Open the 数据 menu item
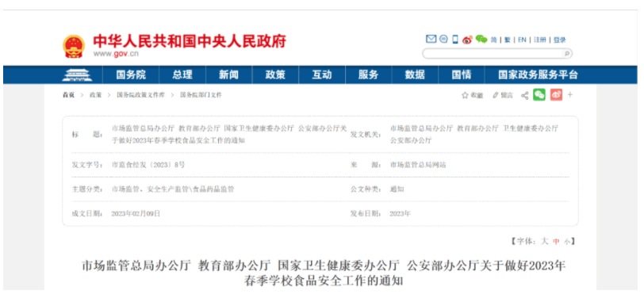644x294 pixels. (x=415, y=74)
